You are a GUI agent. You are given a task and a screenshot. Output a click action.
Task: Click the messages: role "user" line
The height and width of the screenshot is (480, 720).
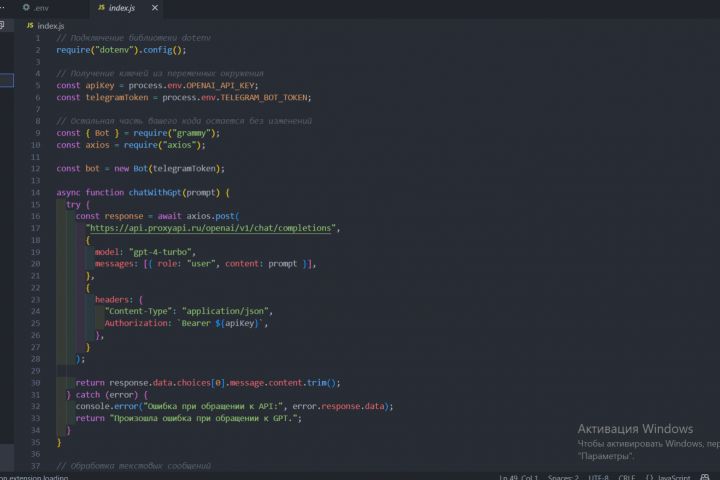(x=206, y=264)
